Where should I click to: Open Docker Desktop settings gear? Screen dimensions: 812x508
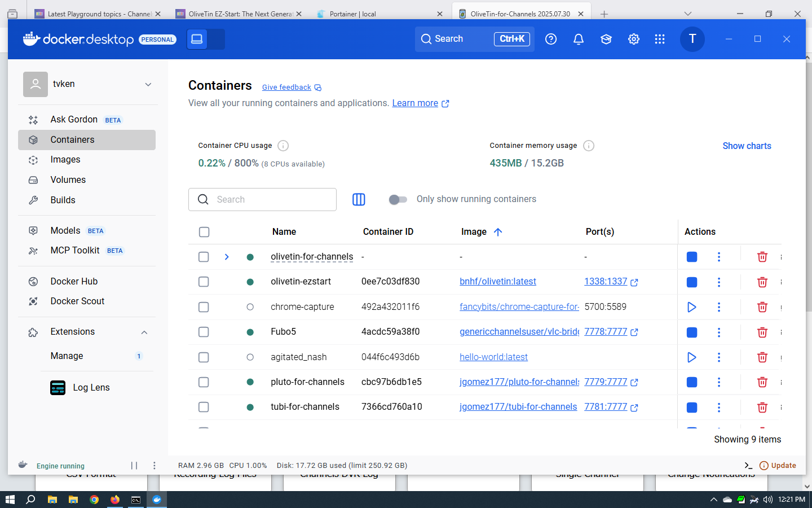[634, 39]
